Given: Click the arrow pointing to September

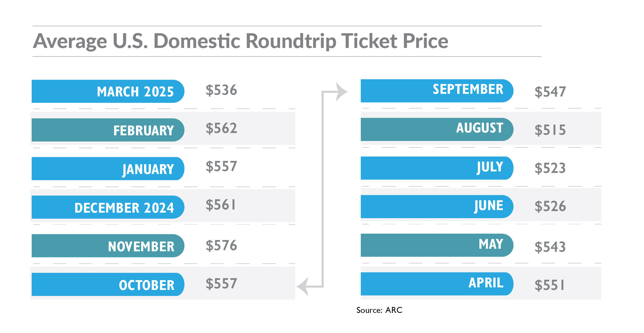Looking at the screenshot, I should coord(342,91).
